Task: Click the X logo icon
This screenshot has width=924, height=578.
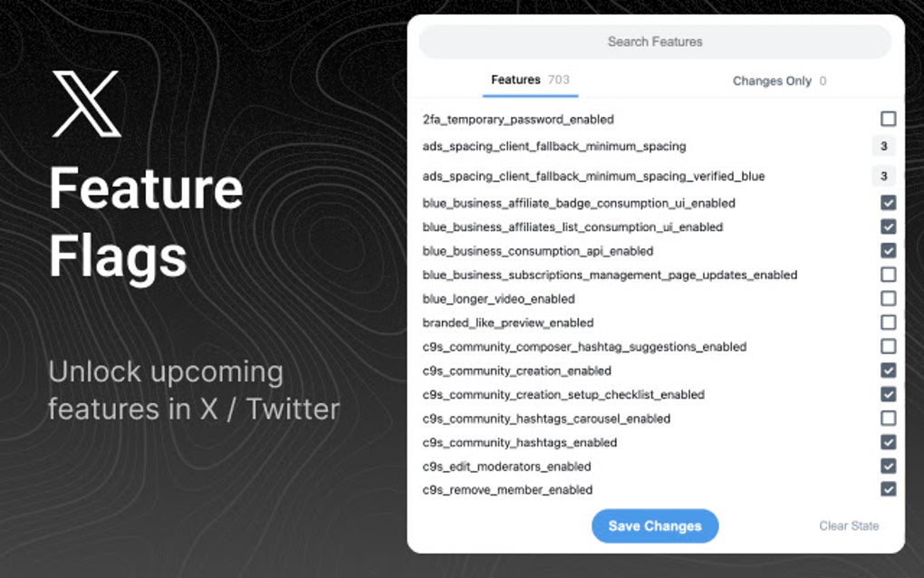Action: coord(86,104)
